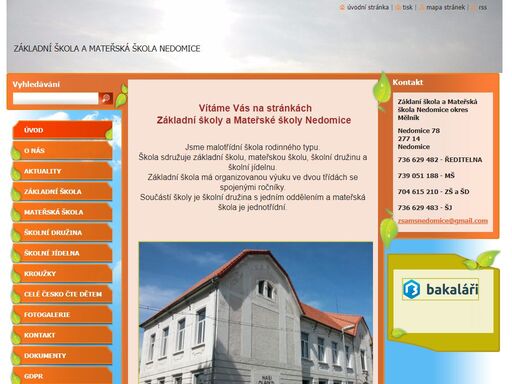Image resolution: width=512 pixels, height=384 pixels.
Task: Open AKTUALITY in the sidebar menu
Action: pyautogui.click(x=62, y=171)
